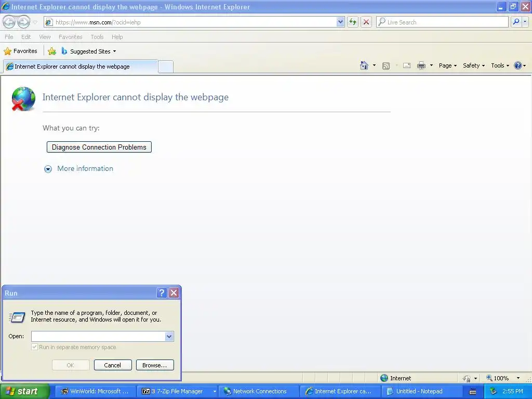Stop loading with the red X icon
The width and height of the screenshot is (532, 399).
[366, 22]
